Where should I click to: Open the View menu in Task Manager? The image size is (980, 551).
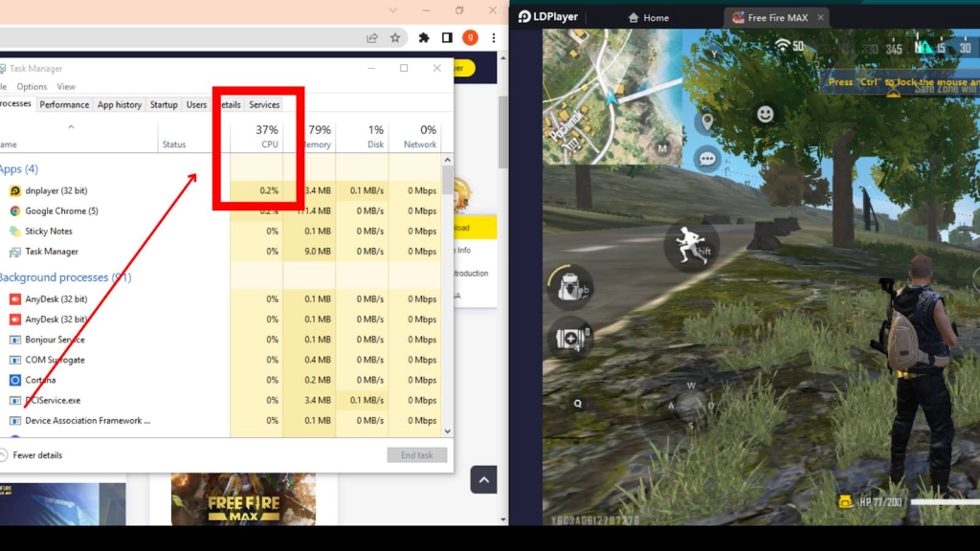66,86
